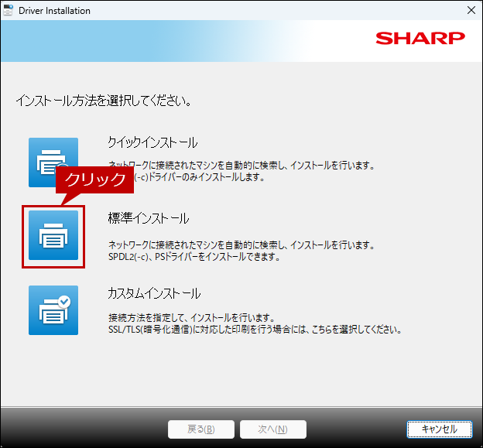
Task: Open the カスタムインストール title text
Action: pos(154,294)
